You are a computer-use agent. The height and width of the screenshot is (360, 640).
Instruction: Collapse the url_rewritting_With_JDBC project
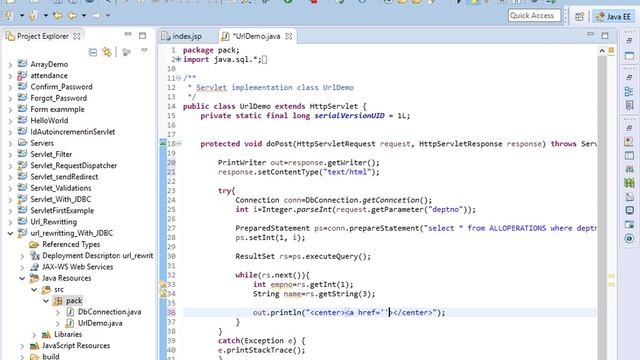click(x=11, y=233)
